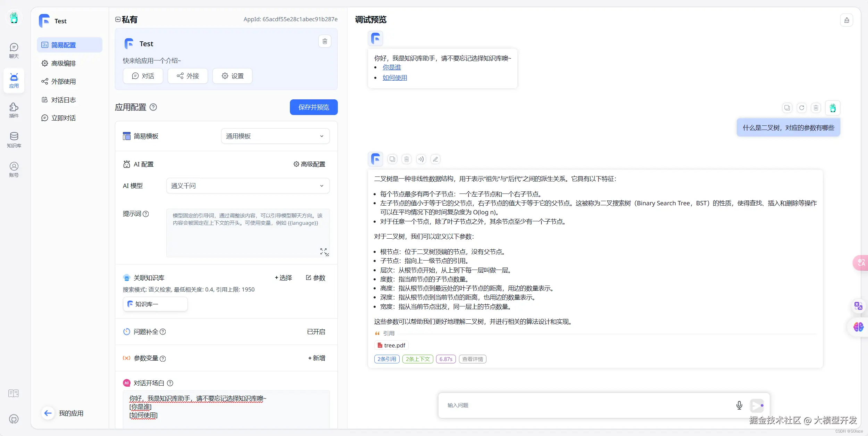Click the 保存并预览 button

(314, 107)
